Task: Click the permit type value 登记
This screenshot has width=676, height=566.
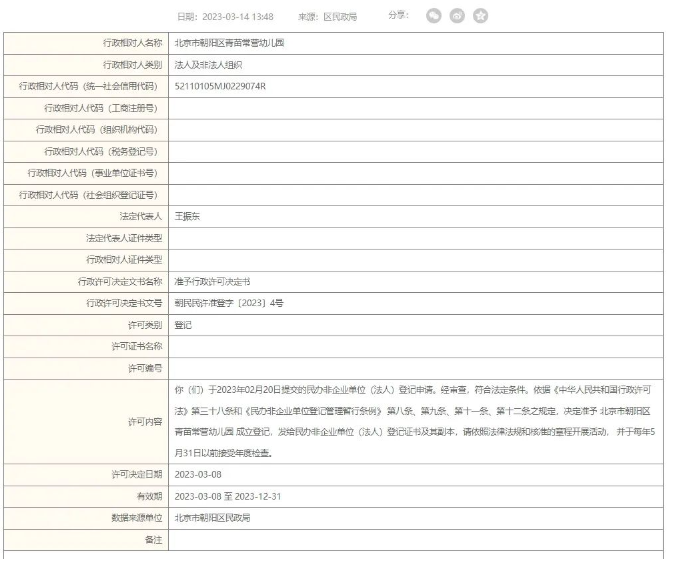Action: pos(183,325)
